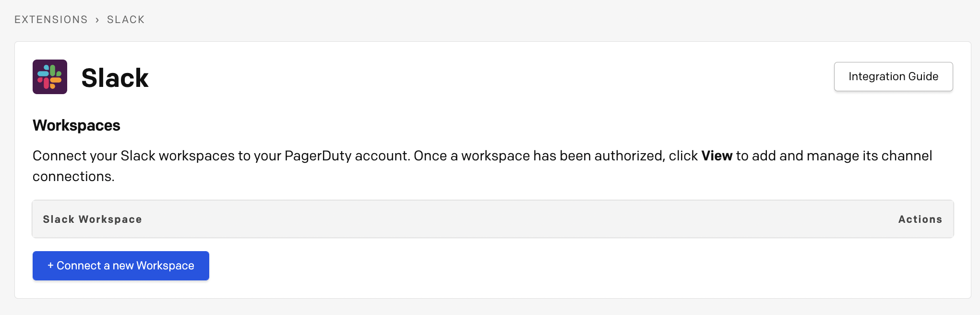Open the Integration Guide
Viewport: 980px width, 315px height.
pos(893,76)
